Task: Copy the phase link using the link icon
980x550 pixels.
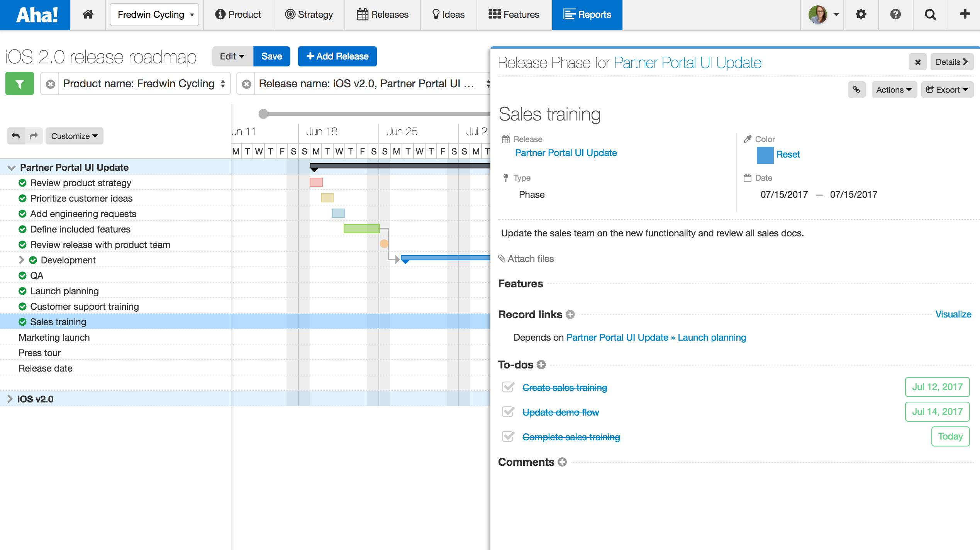Action: tap(857, 90)
